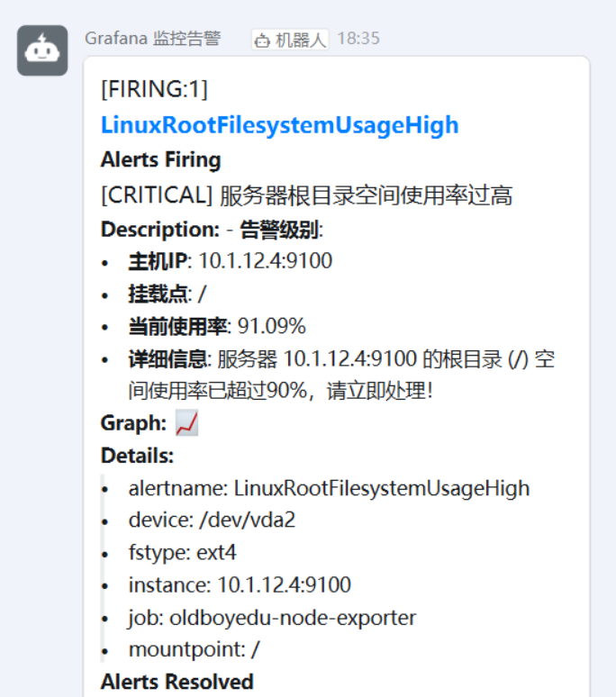The image size is (616, 697).
Task: Click the Alerts Firing heading
Action: [x=160, y=160]
